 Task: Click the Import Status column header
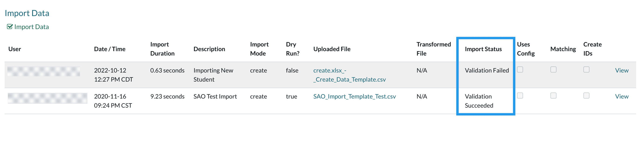point(483,49)
